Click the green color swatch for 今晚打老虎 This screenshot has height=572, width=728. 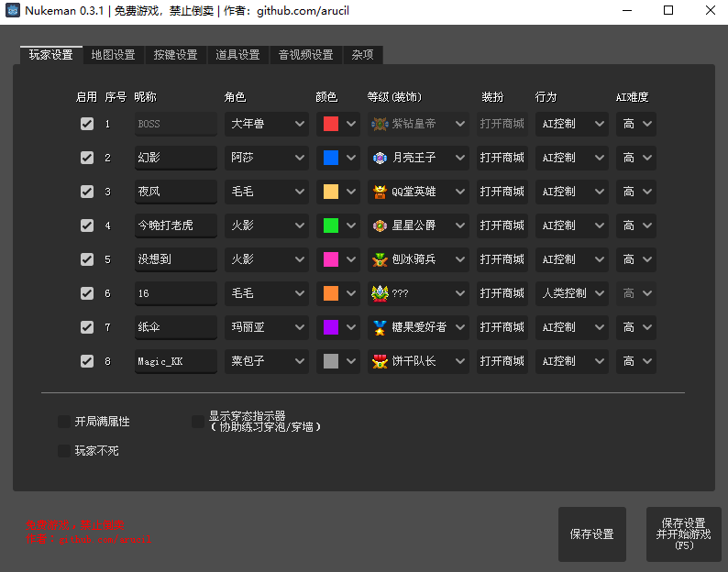[331, 225]
